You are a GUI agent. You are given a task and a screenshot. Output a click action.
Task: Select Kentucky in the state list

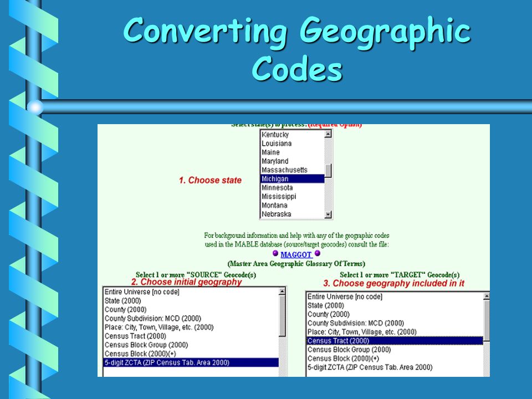click(293, 135)
